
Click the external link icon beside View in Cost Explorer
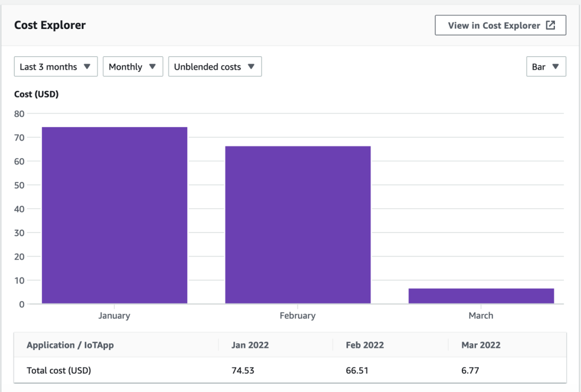pos(549,25)
